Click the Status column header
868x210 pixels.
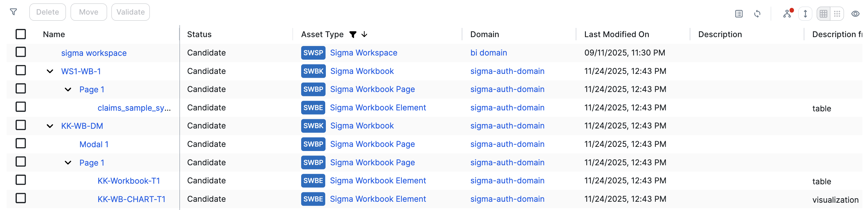[199, 35]
